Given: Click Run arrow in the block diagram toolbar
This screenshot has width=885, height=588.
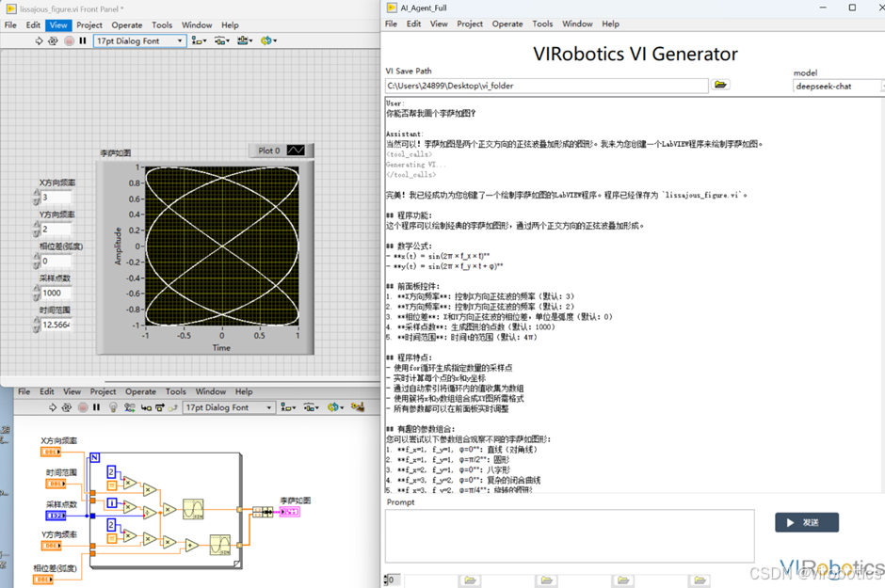Looking at the screenshot, I should [53, 407].
